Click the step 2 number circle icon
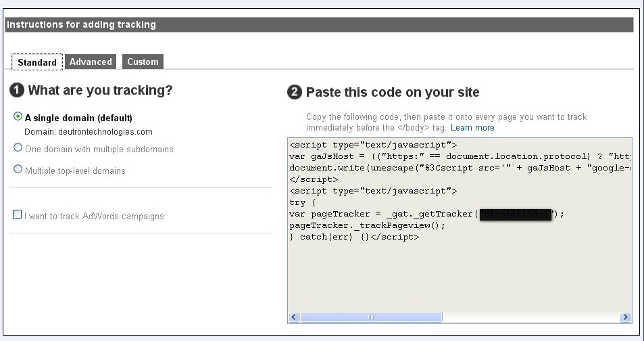Image resolution: width=644 pixels, height=341 pixels. point(295,93)
